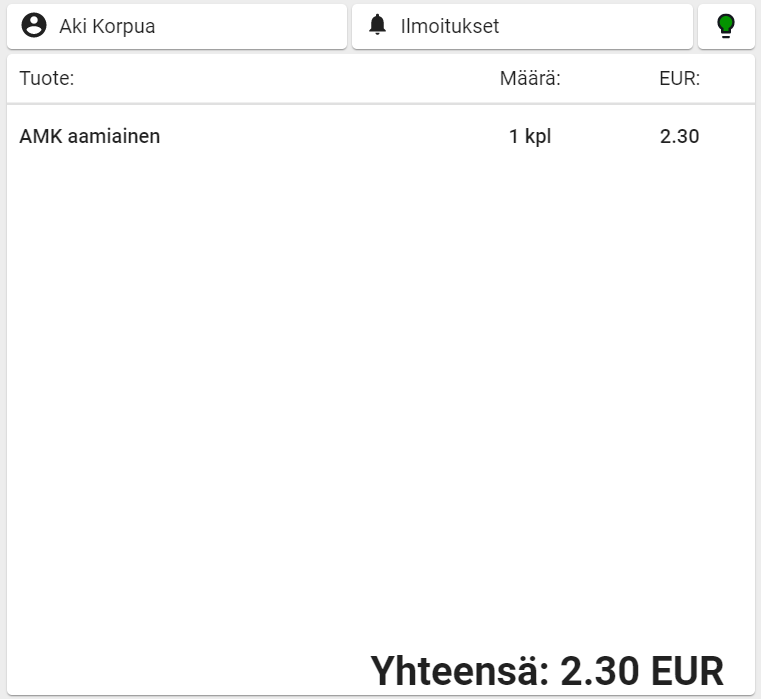Open Ilmoitukset notifications panel
Image resolution: width=761 pixels, height=699 pixels.
tap(522, 26)
